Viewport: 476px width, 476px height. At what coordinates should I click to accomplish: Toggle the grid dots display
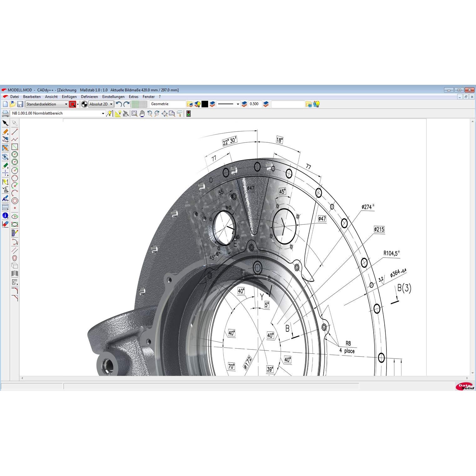(139, 104)
